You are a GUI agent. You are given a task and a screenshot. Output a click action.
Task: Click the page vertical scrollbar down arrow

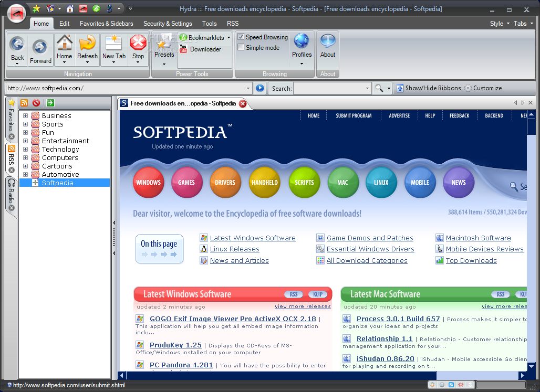(531, 366)
